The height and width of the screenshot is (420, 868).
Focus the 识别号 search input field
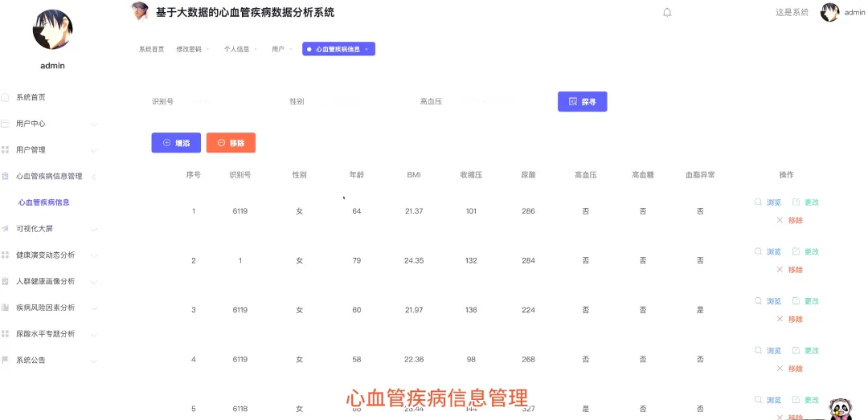point(222,102)
